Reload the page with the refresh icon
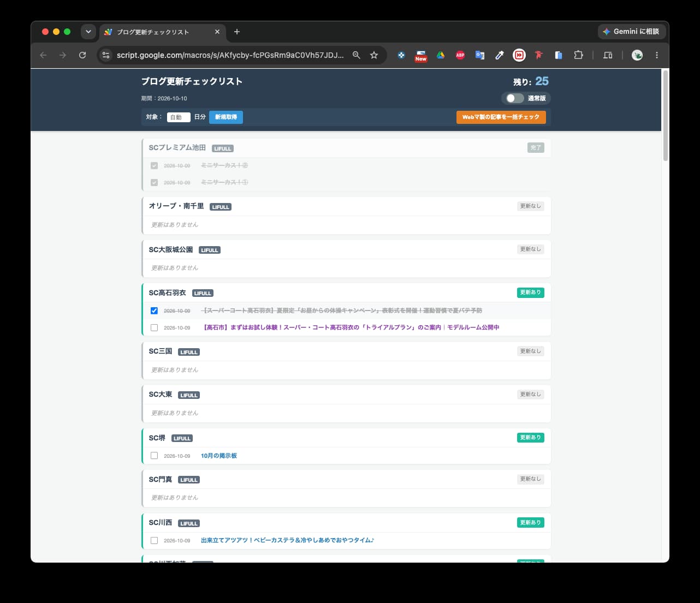The height and width of the screenshot is (603, 700). (82, 55)
